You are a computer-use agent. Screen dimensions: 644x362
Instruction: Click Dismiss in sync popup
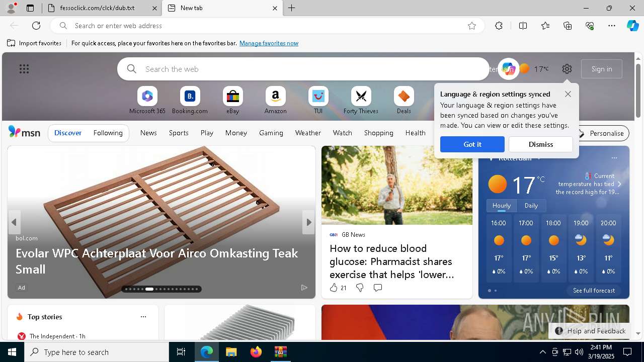click(x=541, y=144)
